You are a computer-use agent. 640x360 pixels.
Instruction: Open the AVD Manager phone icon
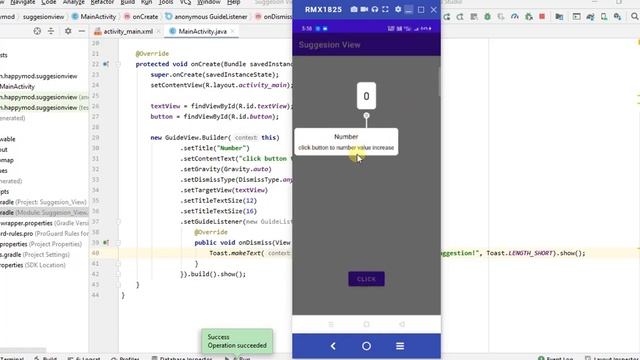click(x=604, y=17)
